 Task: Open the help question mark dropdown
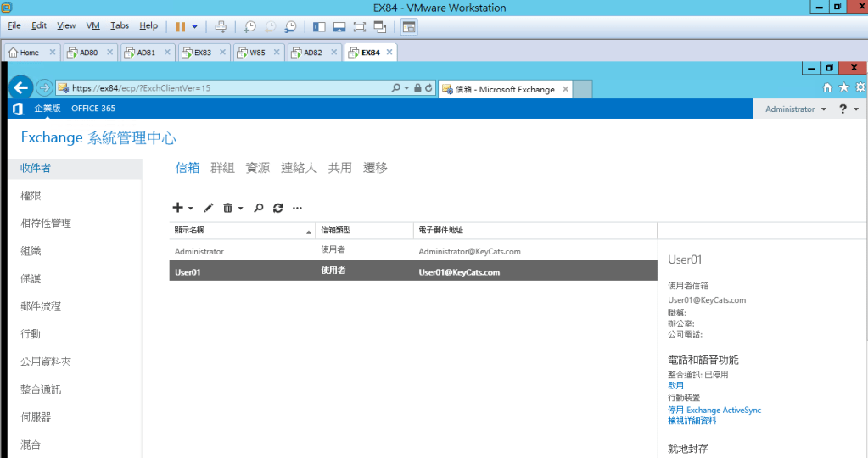pos(848,109)
